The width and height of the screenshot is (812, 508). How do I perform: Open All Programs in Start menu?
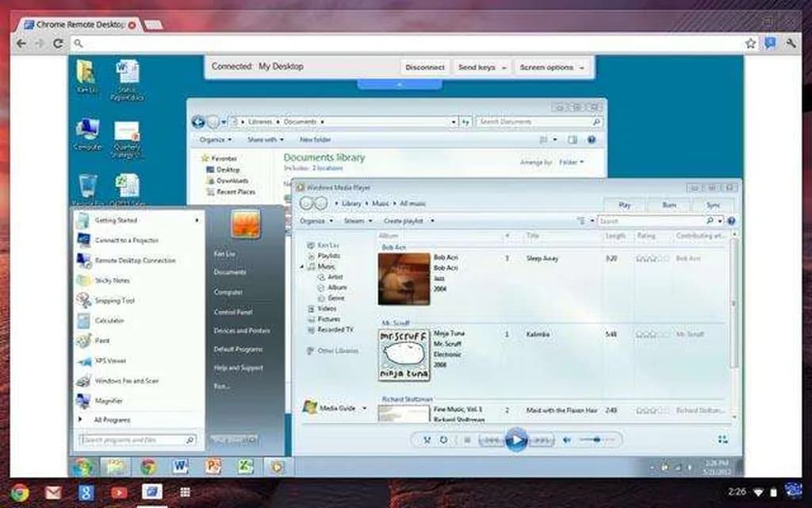pyautogui.click(x=112, y=420)
